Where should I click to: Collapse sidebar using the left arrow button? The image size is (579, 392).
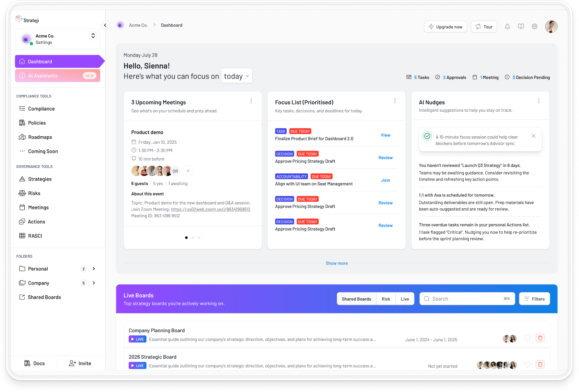pos(105,25)
